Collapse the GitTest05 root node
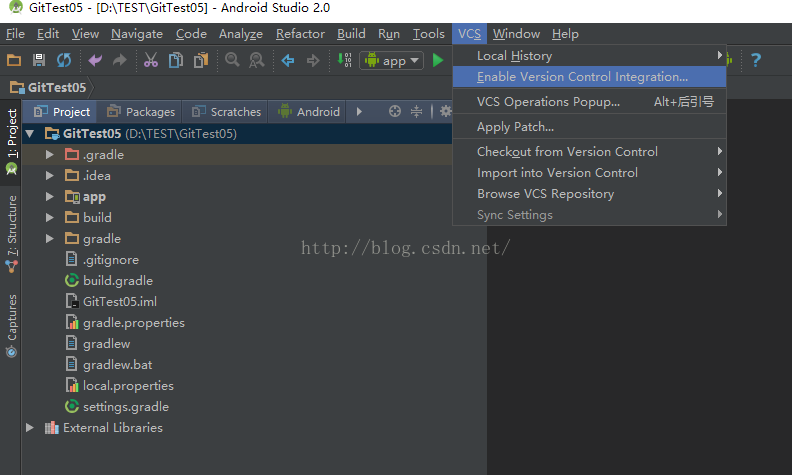The width and height of the screenshot is (792, 475). coord(30,134)
